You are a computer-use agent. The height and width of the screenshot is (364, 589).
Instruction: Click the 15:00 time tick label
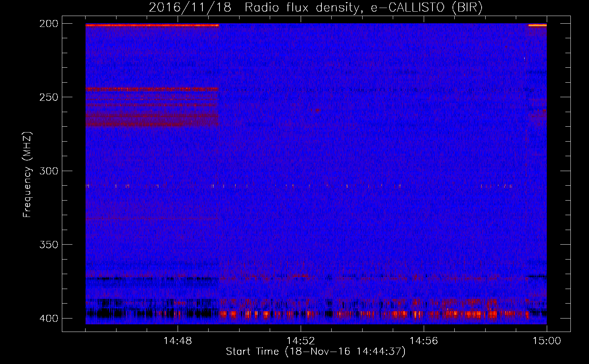coord(547,341)
